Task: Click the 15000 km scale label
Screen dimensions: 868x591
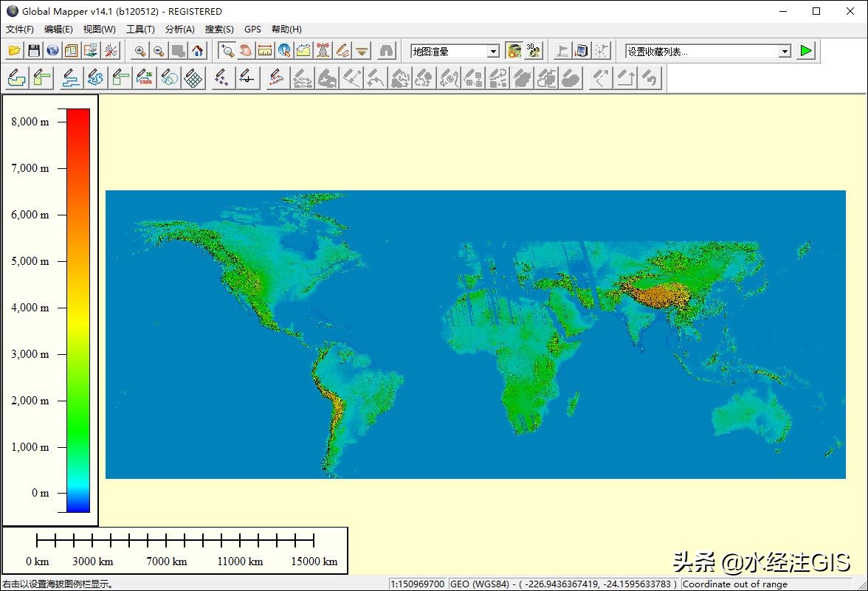Action: [x=314, y=561]
